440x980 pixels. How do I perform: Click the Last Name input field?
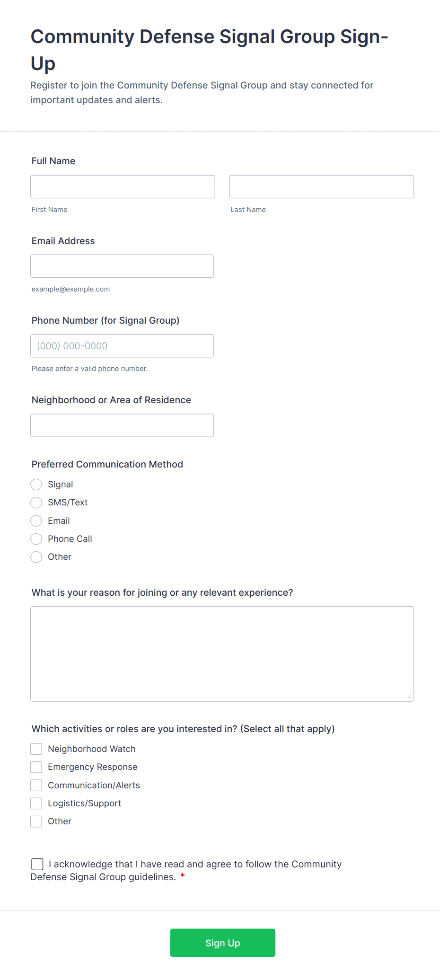pos(321,186)
